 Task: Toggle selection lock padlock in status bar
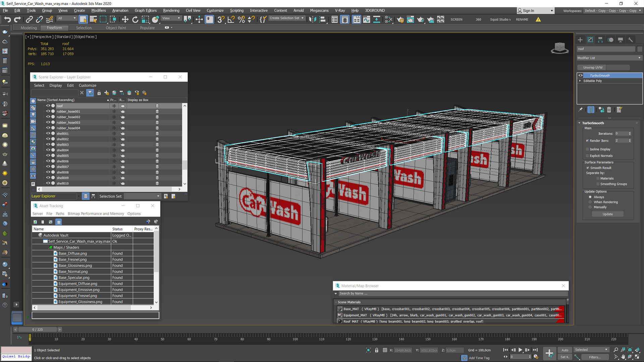click(x=377, y=350)
